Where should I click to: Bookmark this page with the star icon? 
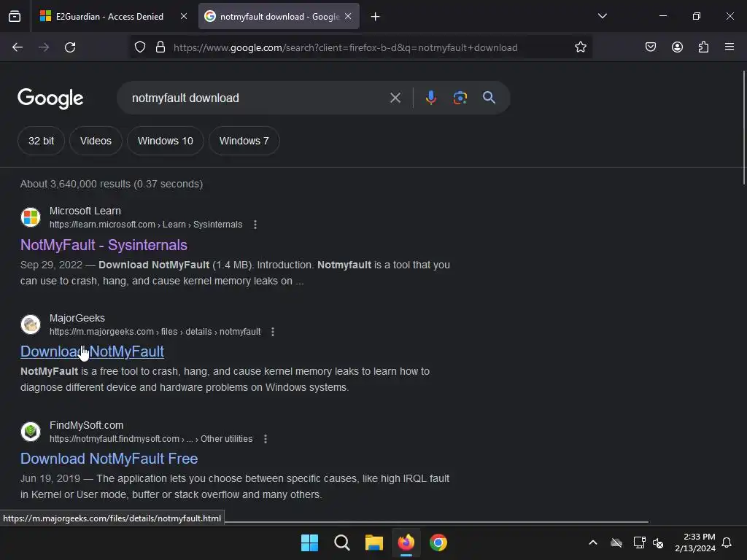[580, 47]
